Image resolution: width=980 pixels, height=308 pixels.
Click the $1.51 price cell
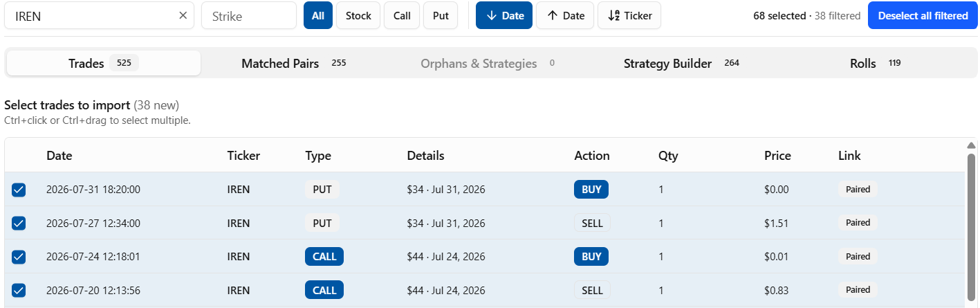coord(777,223)
